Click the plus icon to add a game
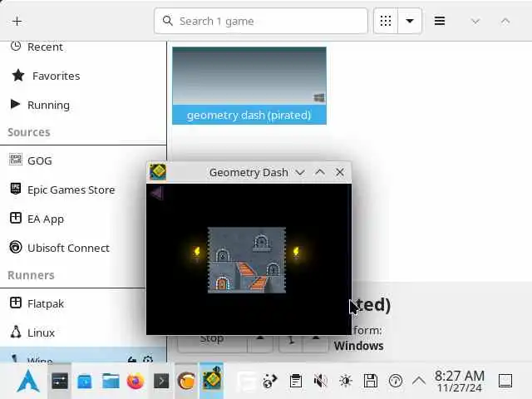 point(17,22)
